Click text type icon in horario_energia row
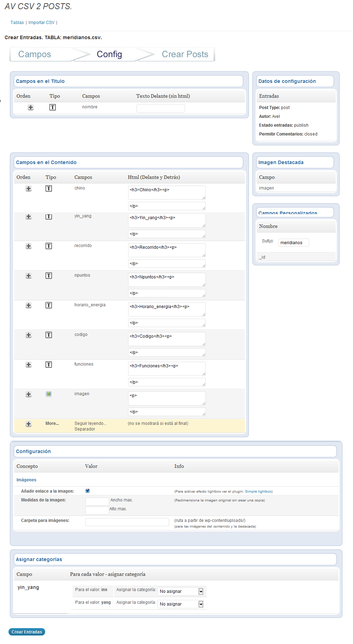Screen dimensions: 353x644 (x=49, y=305)
